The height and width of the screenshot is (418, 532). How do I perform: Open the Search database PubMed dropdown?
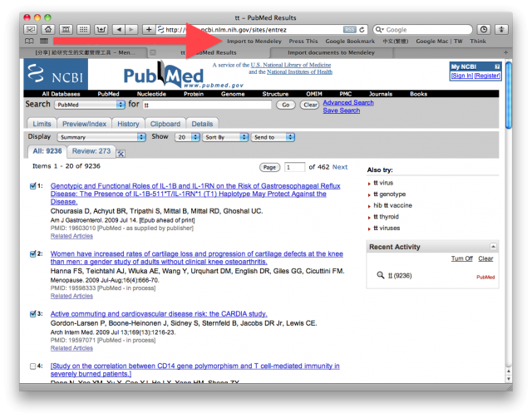[x=90, y=105]
